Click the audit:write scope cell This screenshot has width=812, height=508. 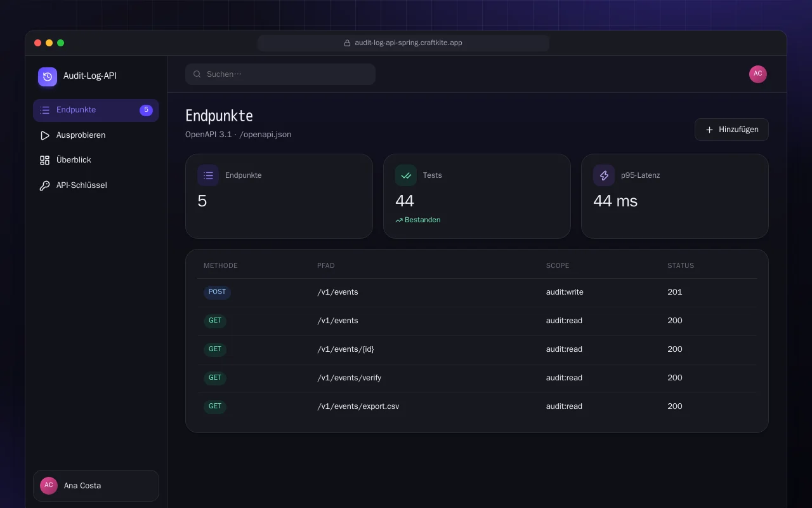tap(565, 292)
